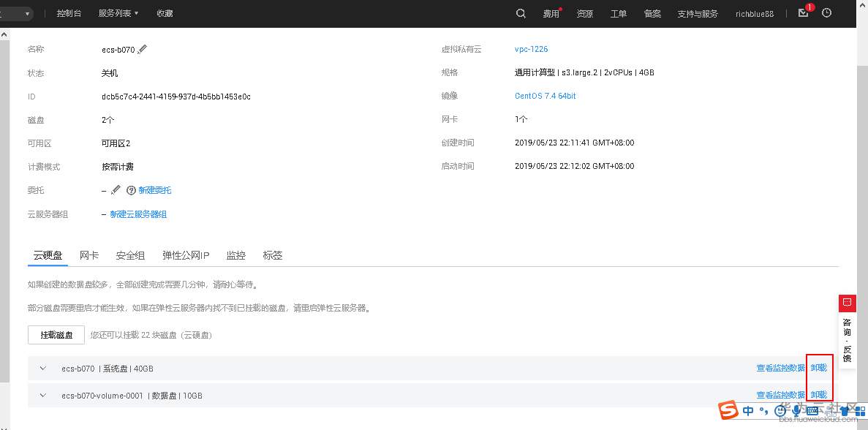This screenshot has width=868, height=430.
Task: Open the 资源 menu
Action: click(x=584, y=14)
